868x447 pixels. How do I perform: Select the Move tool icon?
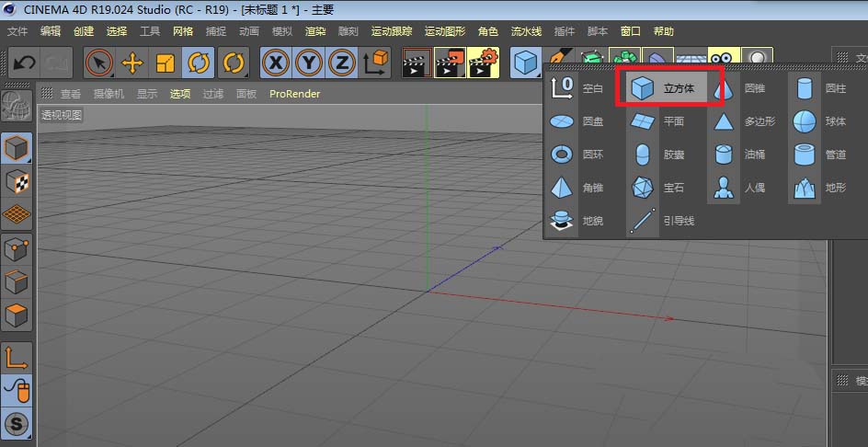tap(132, 63)
